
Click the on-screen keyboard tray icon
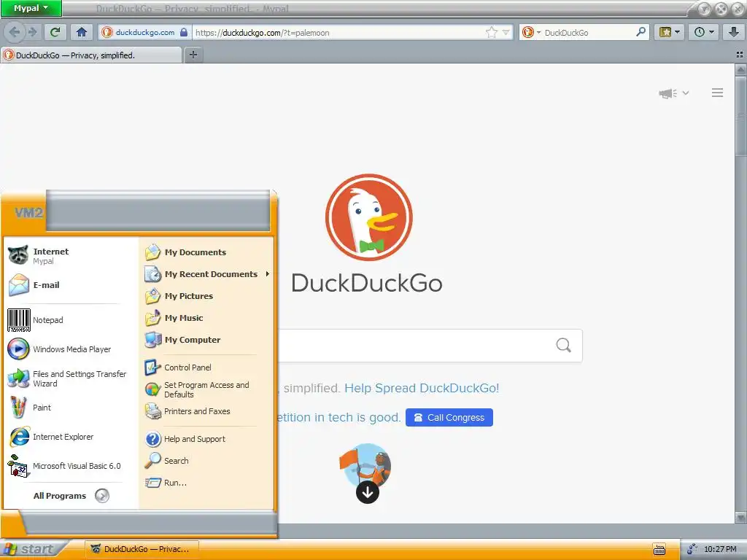pos(659,550)
